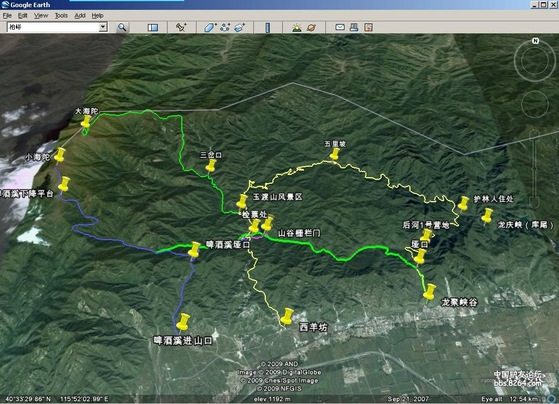Open the File menu

pyautogui.click(x=7, y=15)
